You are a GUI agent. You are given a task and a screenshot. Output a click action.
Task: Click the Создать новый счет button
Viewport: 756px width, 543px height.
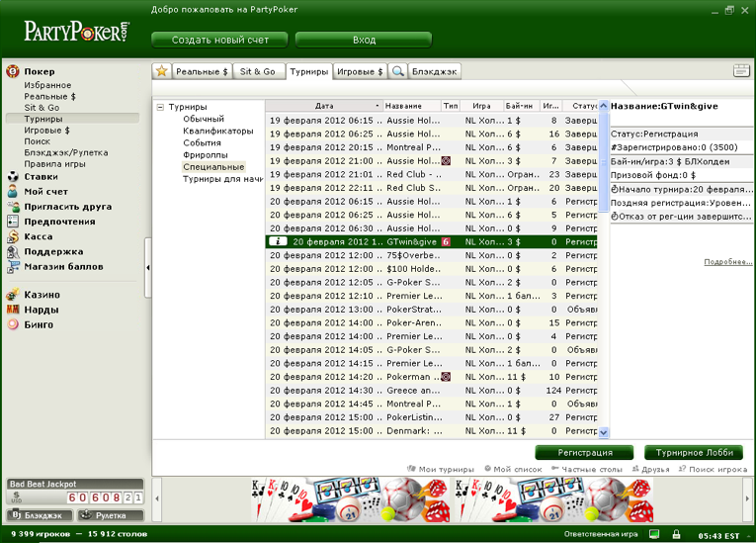tap(219, 41)
